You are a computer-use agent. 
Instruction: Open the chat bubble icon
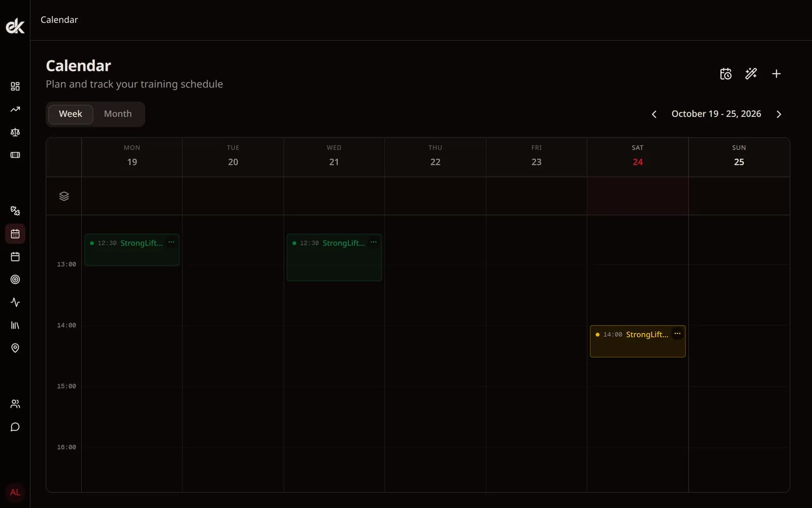coord(15,427)
